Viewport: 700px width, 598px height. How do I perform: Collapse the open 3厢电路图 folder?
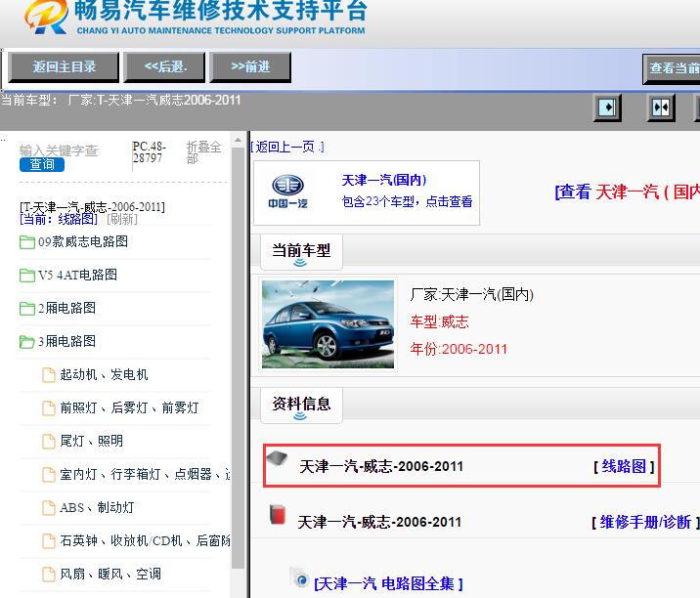[x=27, y=342]
